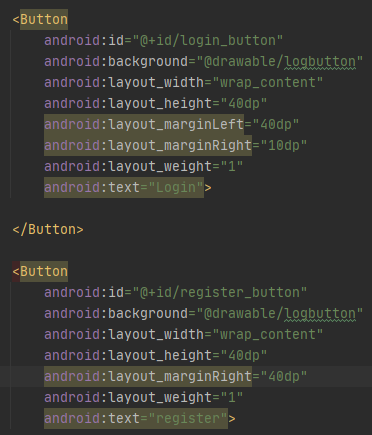Viewport: 372px width, 435px height.
Task: Click the opening Button tag of register_button
Action: click(40, 271)
